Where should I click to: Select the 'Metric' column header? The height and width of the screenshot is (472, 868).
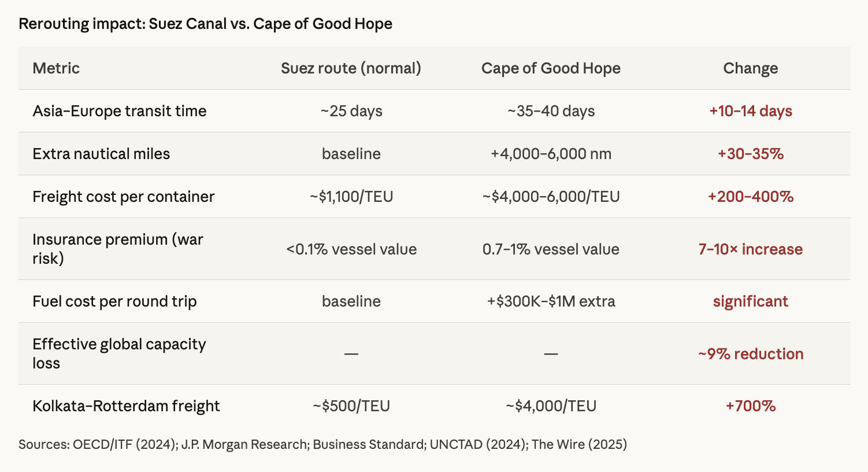[x=56, y=68]
